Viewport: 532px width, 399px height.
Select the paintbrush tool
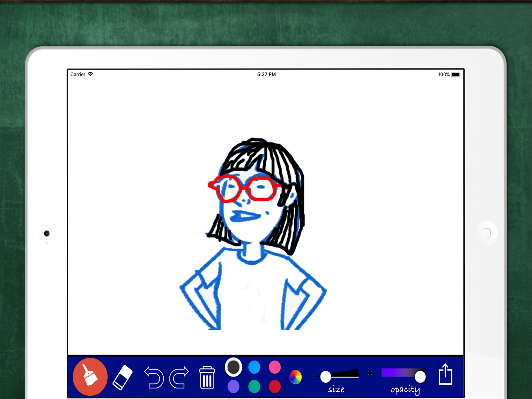(x=90, y=377)
